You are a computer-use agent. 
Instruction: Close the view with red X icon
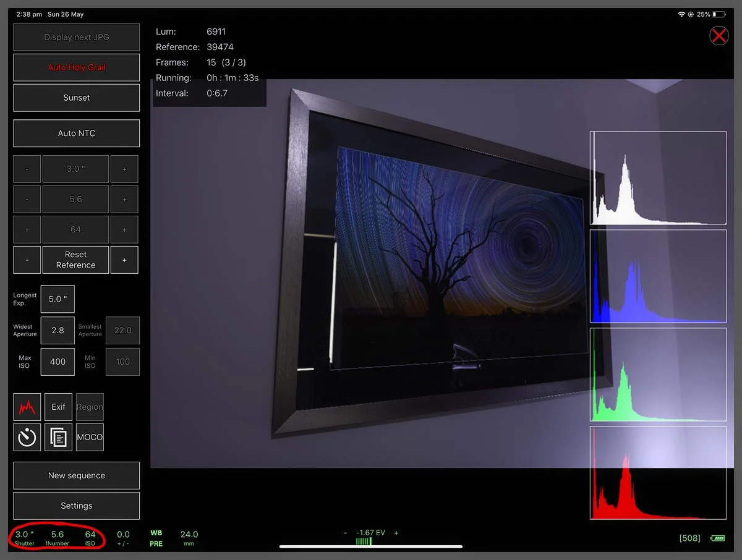(x=719, y=36)
